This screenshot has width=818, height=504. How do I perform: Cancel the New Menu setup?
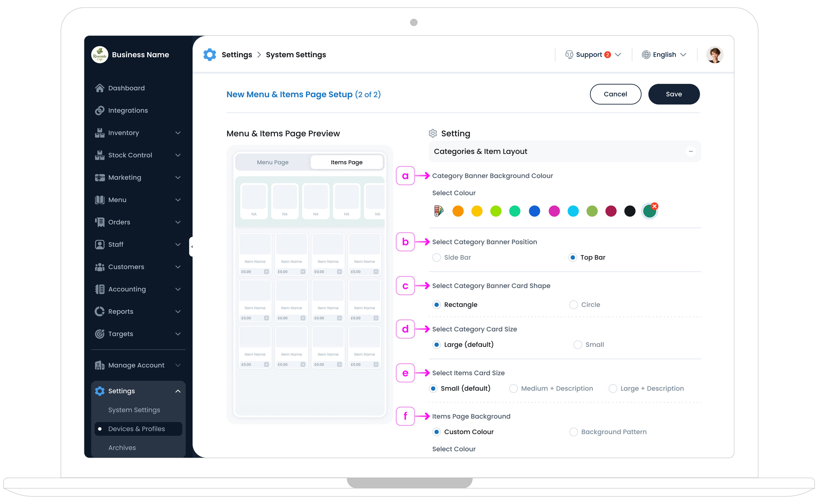(615, 94)
